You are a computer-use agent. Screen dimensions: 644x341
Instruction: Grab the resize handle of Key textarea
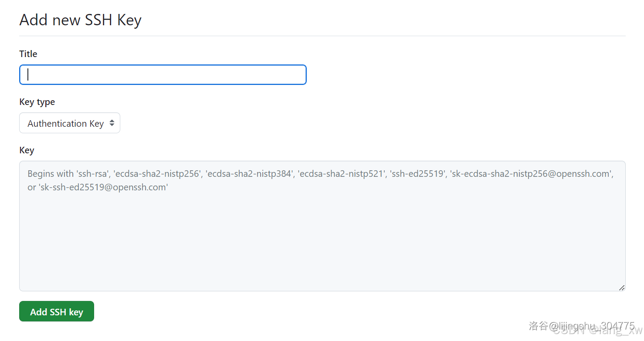622,287
